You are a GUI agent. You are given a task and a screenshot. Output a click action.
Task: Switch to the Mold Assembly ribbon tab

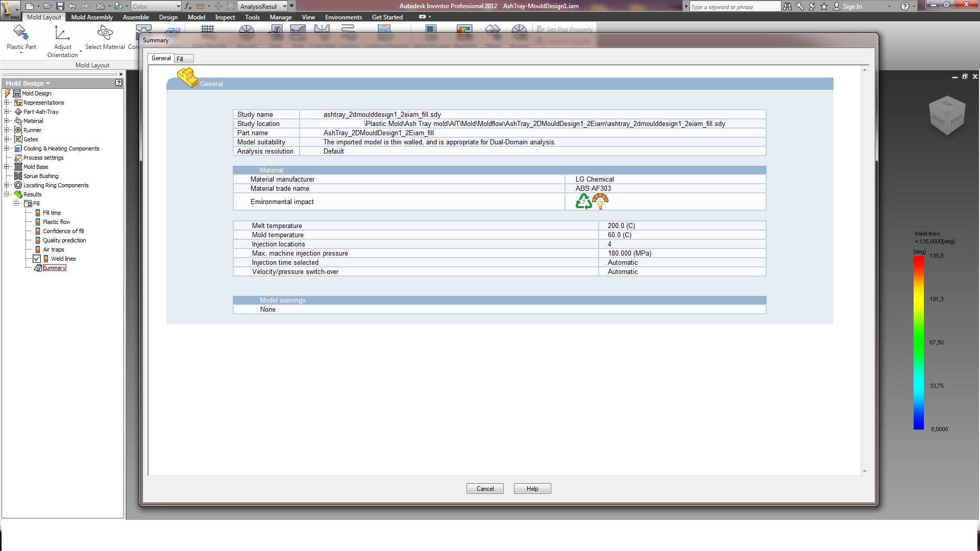(x=92, y=17)
